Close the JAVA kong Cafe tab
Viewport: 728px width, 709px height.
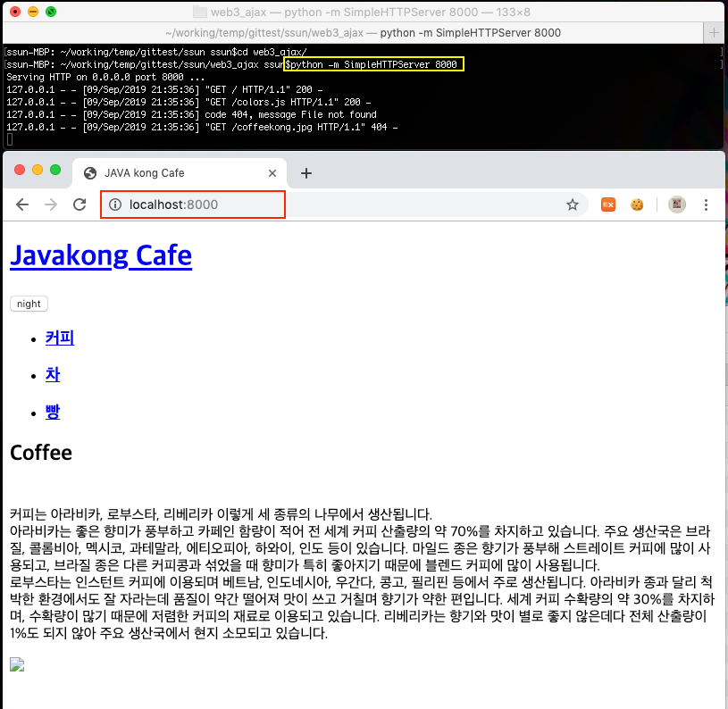272,173
